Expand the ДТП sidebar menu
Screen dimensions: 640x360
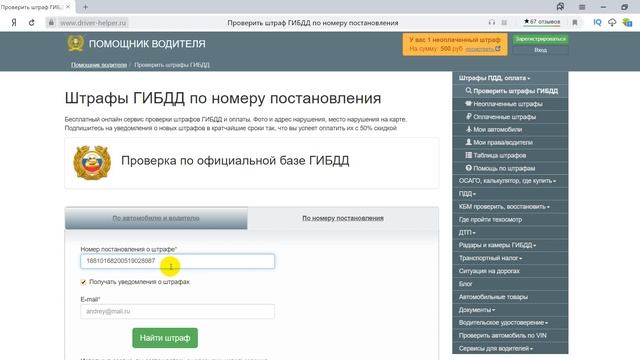[x=510, y=232]
